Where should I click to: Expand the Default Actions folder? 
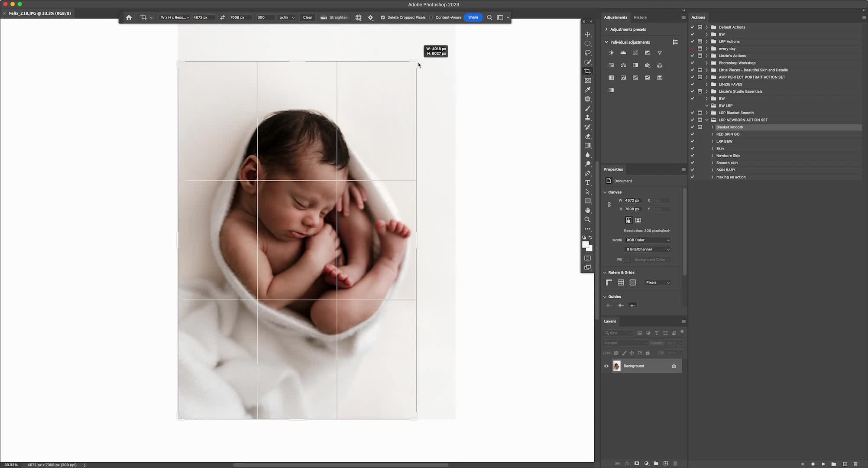(707, 27)
